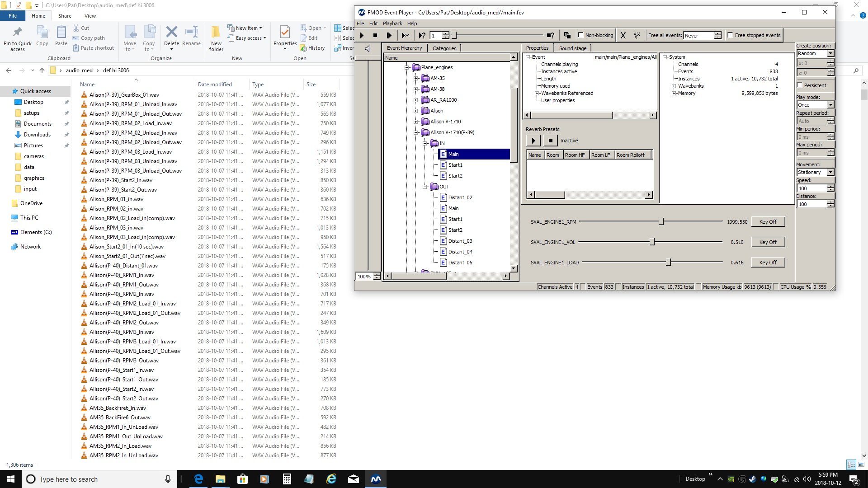This screenshot has height=488, width=868.
Task: Collapse the OUT folder node
Action: coord(425,187)
